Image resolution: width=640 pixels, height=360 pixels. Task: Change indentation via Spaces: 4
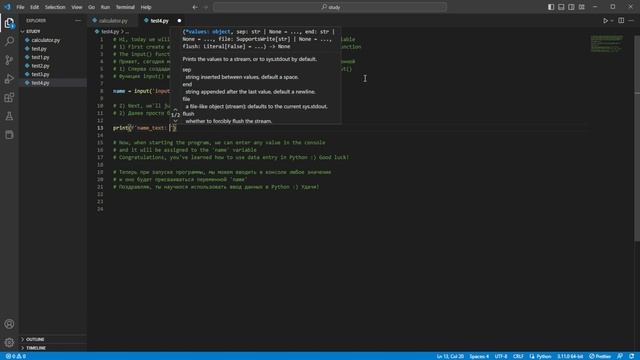(479, 356)
